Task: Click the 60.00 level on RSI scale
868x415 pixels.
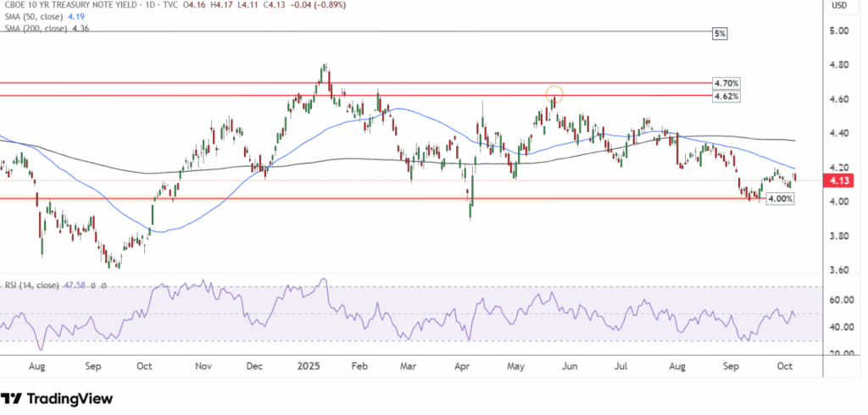Action: pyautogui.click(x=839, y=300)
